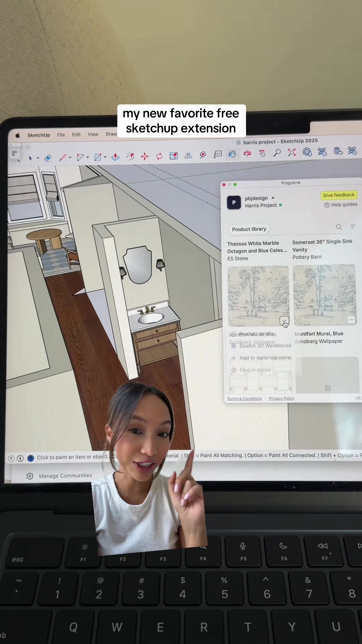The width and height of the screenshot is (362, 644).
Task: Open Terms & Conditions link
Action: pos(244,399)
